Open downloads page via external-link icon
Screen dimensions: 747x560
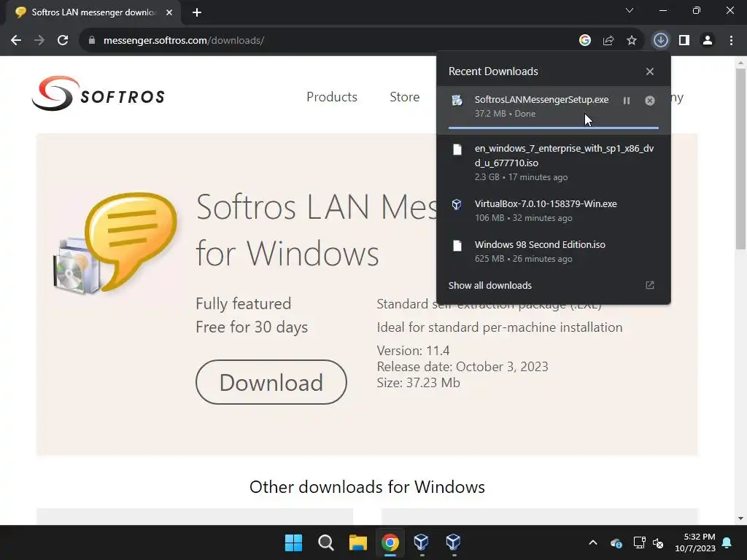(x=650, y=285)
